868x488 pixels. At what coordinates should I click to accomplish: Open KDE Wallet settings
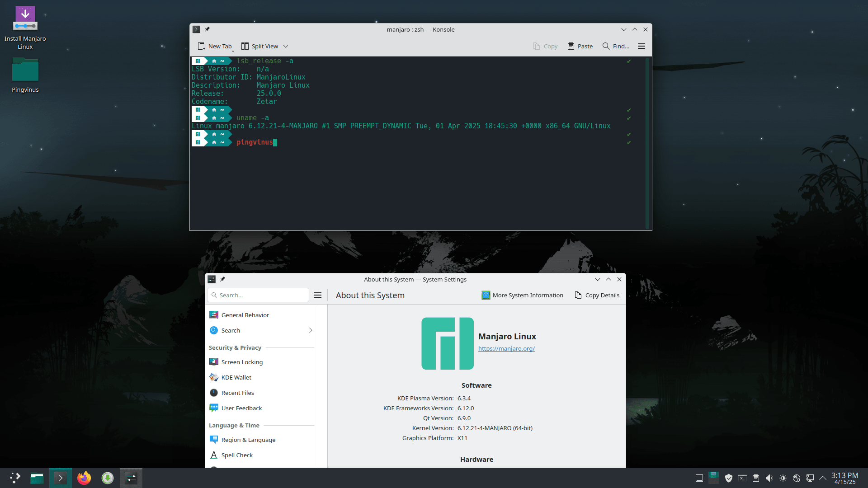[261, 377]
